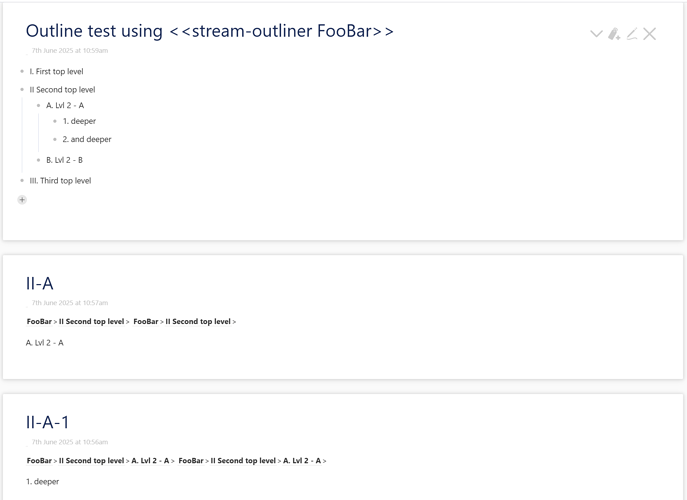
Task: Click the II-A tiddler title
Action: pos(40,284)
